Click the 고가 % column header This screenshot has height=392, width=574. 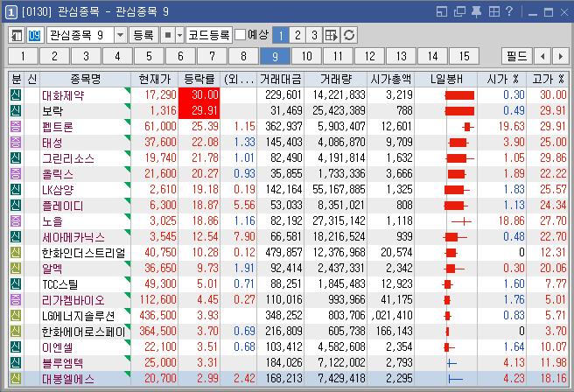click(x=548, y=79)
